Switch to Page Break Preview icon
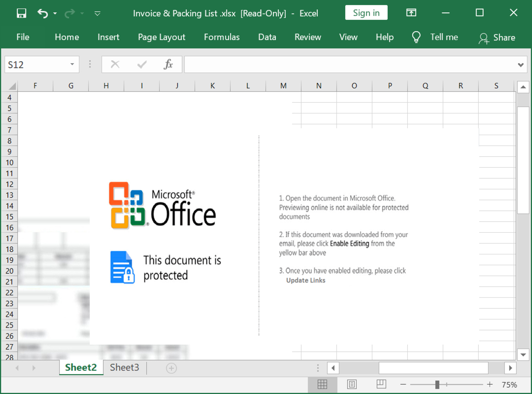532x394 pixels. tap(381, 385)
